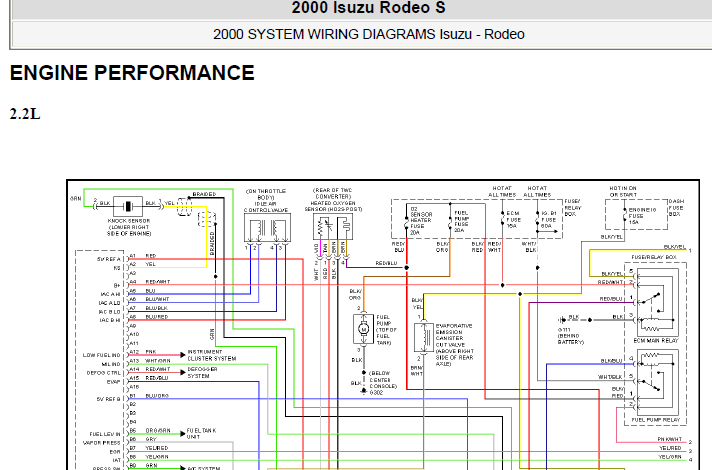Select the 'LOW FUEL IND' pin label
The height and width of the screenshot is (470, 712).
102,355
